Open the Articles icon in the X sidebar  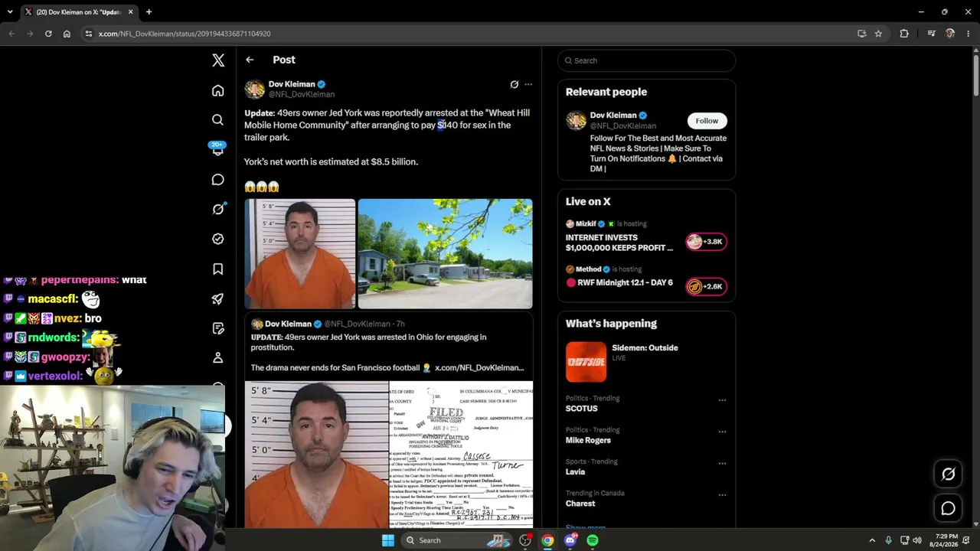[x=218, y=328]
